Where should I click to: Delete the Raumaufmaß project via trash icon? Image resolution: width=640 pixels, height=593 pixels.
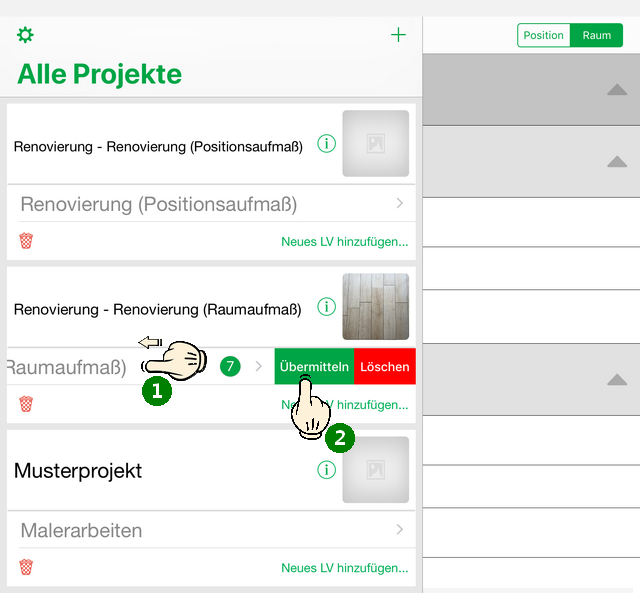tap(26, 404)
